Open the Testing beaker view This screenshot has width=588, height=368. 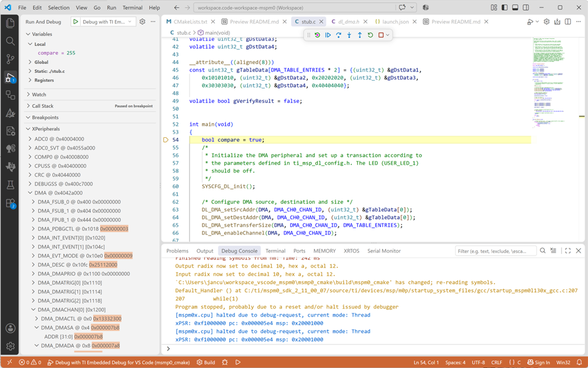10,185
